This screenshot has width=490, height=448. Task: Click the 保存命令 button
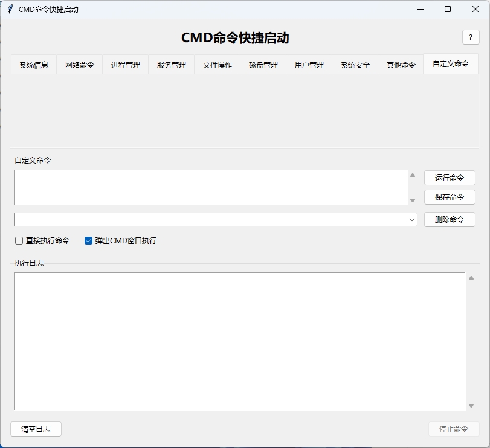[x=450, y=197]
